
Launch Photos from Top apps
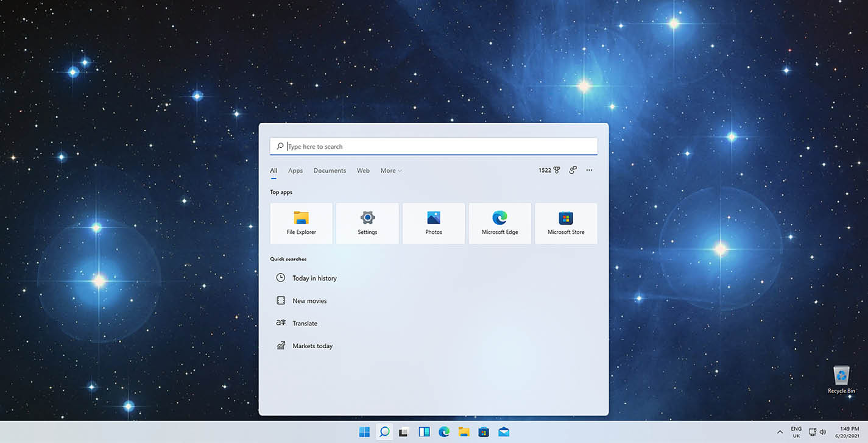click(434, 224)
